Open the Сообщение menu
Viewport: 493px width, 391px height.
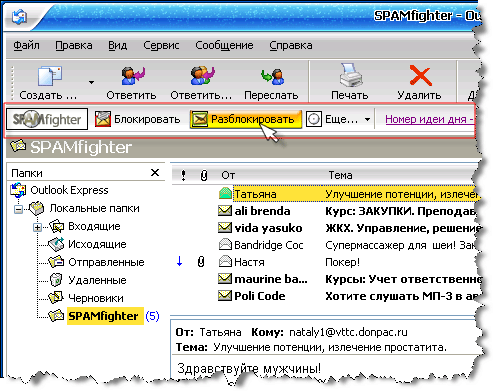[224, 45]
